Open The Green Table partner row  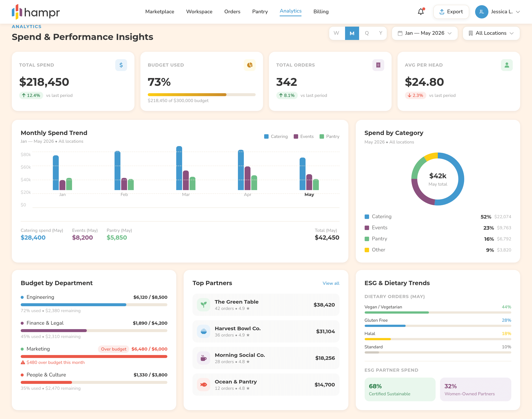click(x=266, y=305)
